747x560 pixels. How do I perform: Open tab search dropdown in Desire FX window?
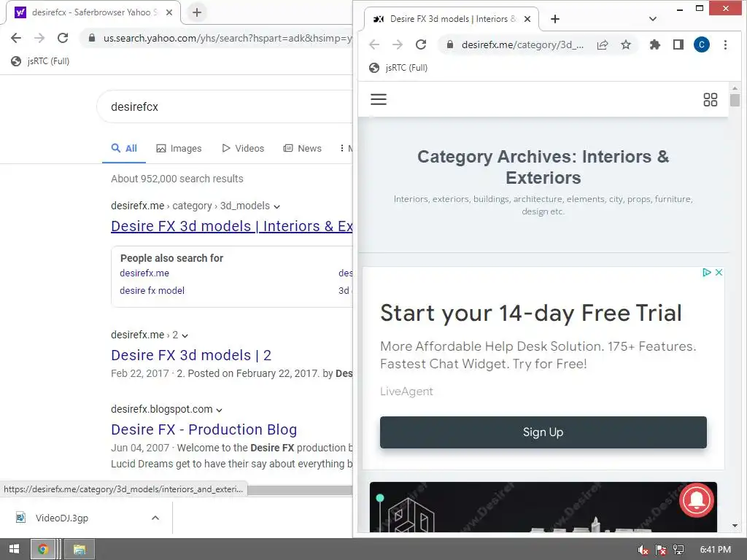click(x=653, y=19)
